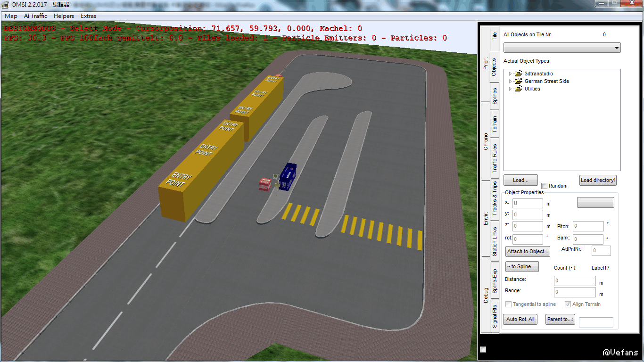Click the Auto Rot. All button
The image size is (644, 362).
[520, 319]
